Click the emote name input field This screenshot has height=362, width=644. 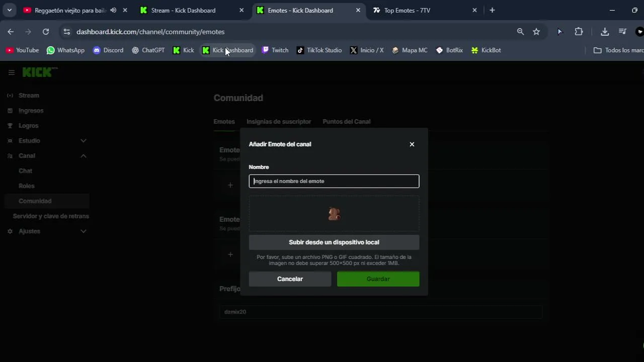click(334, 181)
